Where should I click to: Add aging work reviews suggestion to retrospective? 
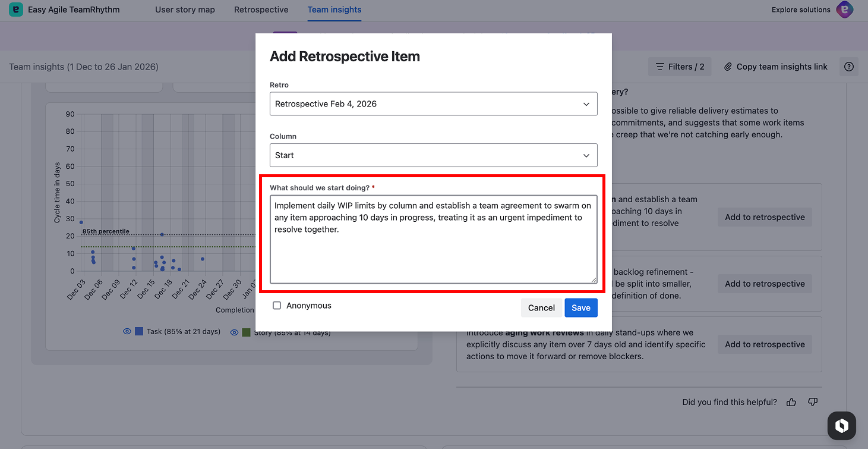coord(764,344)
